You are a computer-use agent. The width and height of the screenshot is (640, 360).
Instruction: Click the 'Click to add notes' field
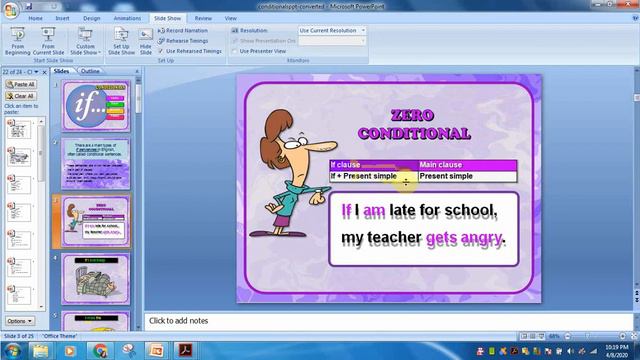389,321
